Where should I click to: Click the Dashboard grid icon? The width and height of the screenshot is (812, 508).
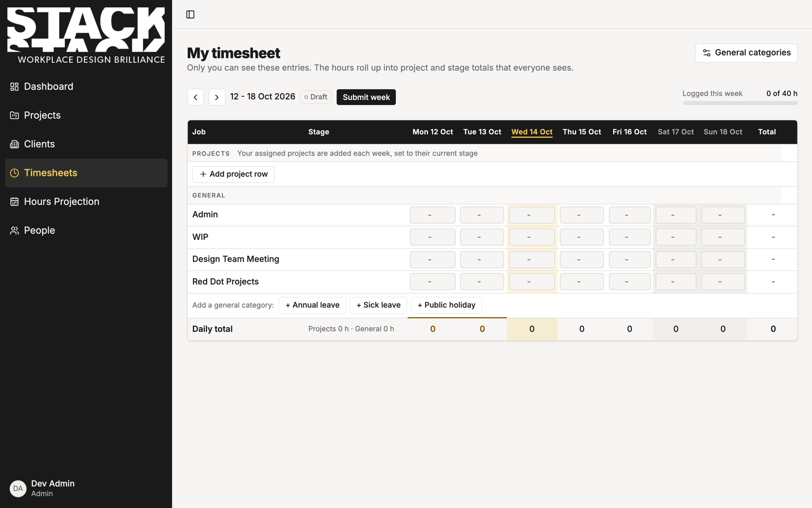click(x=14, y=86)
